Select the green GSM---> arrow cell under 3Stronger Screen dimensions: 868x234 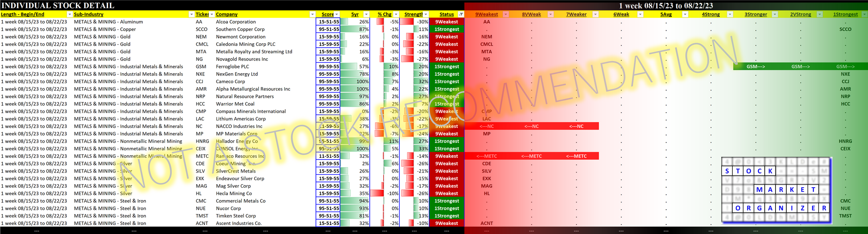756,66
